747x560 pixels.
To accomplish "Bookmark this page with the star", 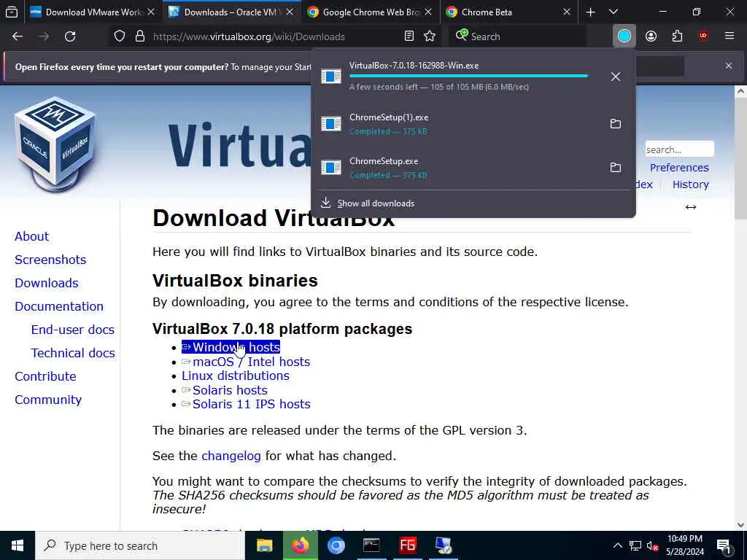I will point(430,36).
